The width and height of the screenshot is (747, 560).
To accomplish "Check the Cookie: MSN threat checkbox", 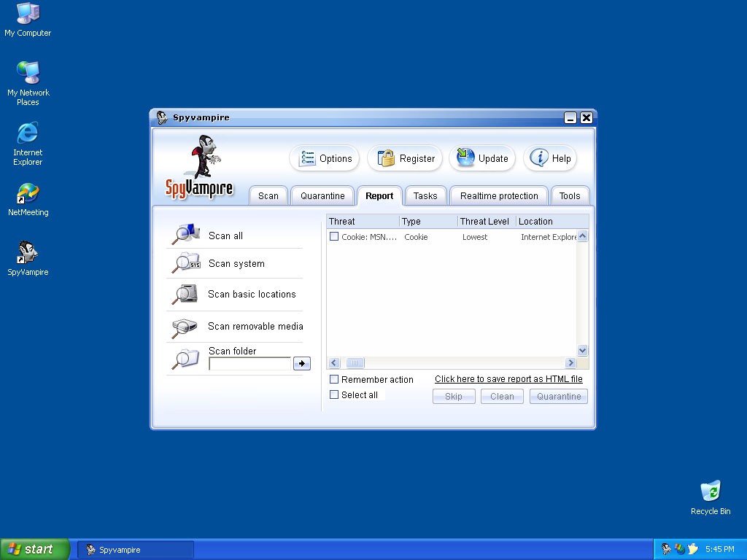I will (334, 236).
